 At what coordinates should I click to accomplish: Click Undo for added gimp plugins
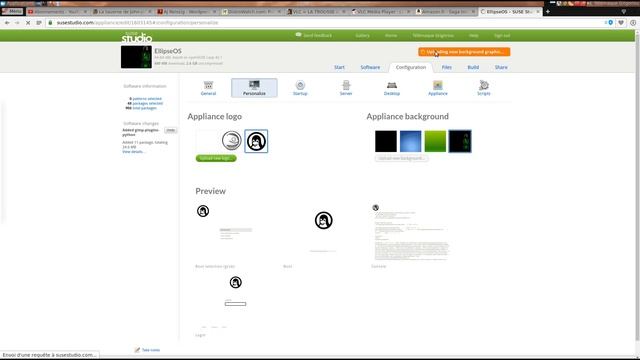[171, 130]
